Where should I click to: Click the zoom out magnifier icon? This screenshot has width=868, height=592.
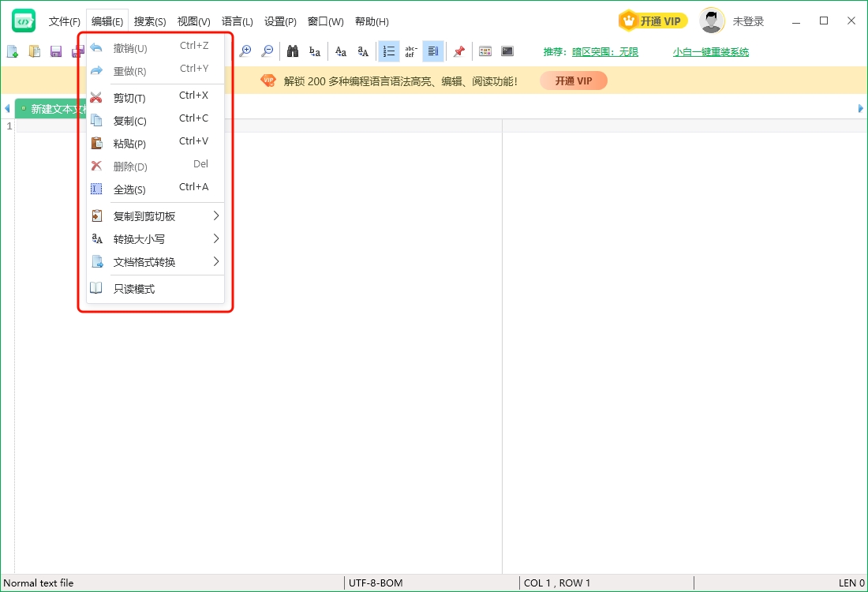pos(268,51)
